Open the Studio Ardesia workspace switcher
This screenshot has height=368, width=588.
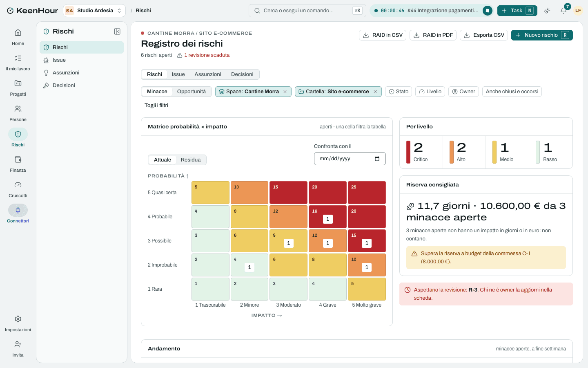(x=94, y=11)
